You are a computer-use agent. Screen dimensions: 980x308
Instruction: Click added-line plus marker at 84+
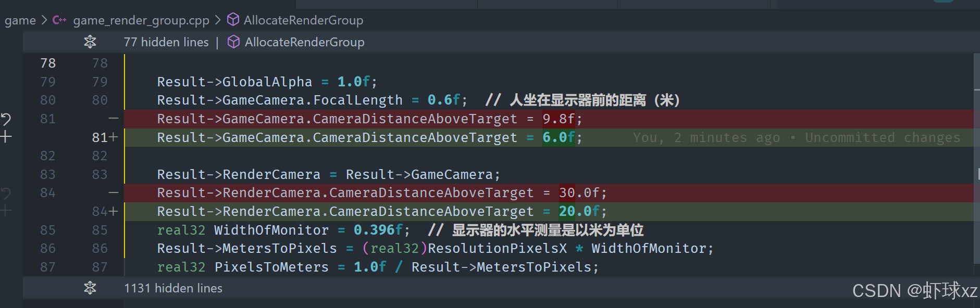point(113,211)
